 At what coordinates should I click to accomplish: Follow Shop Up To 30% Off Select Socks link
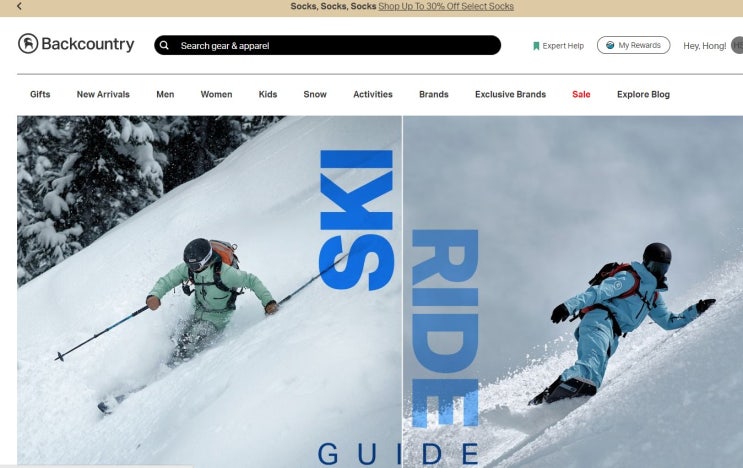click(446, 6)
